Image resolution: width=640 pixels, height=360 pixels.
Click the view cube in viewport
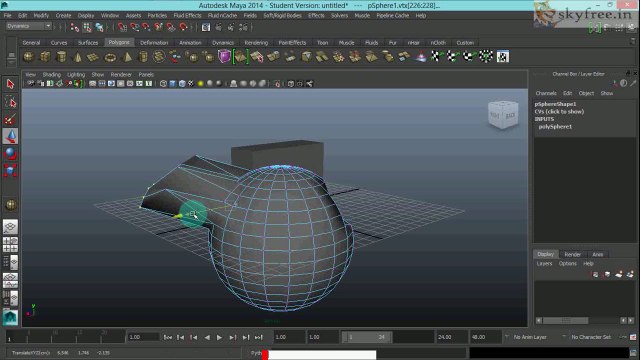[503, 115]
